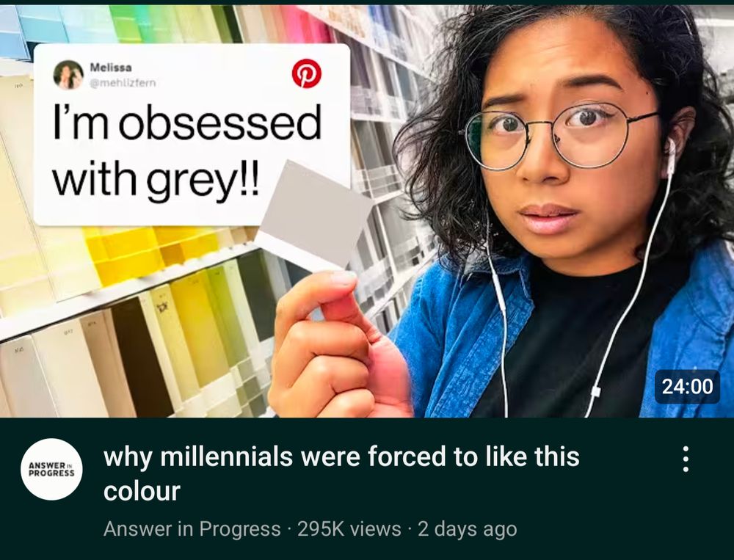Click the word colour in the title
The image size is (734, 560).
(x=142, y=491)
